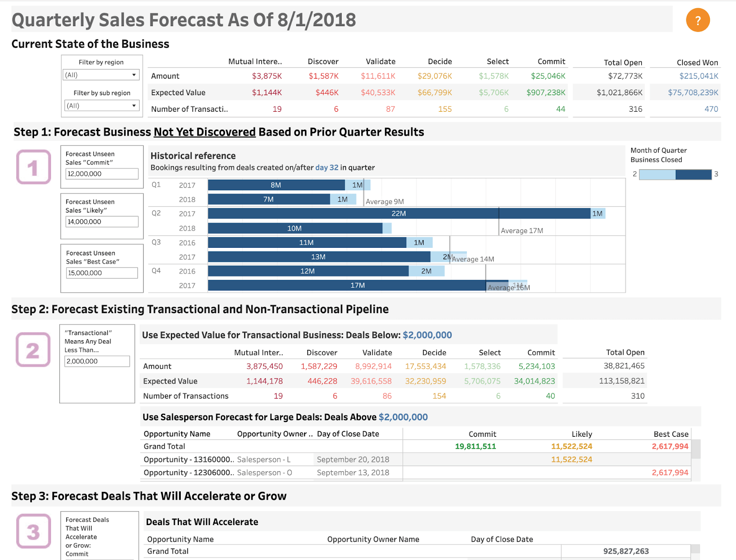Click the Step 3 number badge

[33, 531]
